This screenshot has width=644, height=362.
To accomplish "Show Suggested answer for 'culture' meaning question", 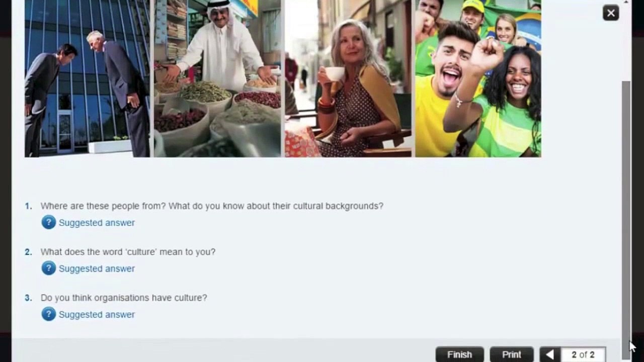I will (97, 268).
